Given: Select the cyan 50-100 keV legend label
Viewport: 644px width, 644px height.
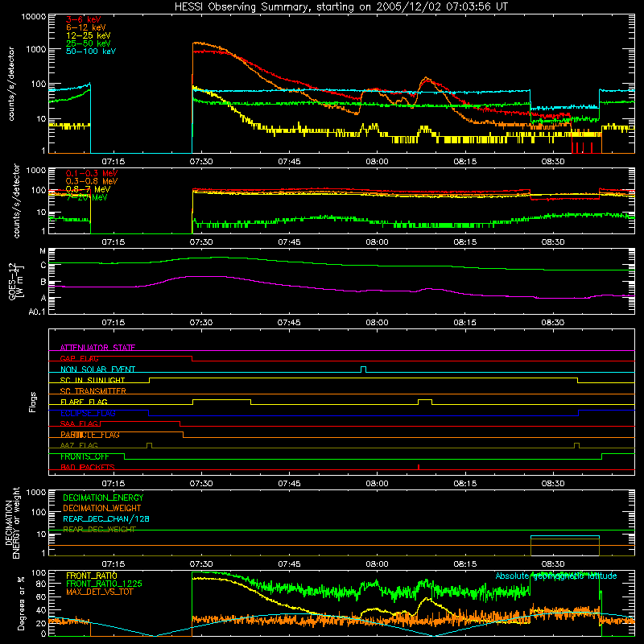Looking at the screenshot, I should point(91,52).
